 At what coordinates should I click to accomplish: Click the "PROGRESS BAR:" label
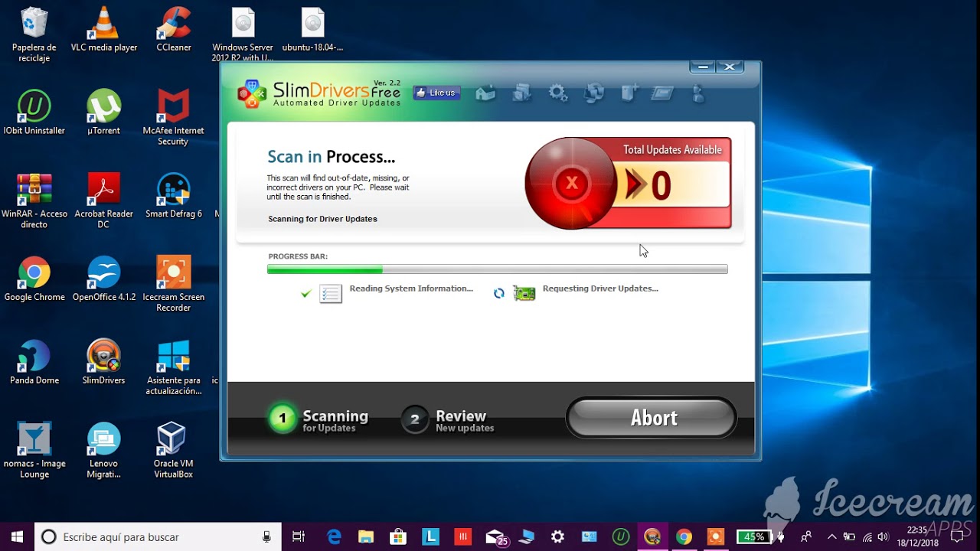pyautogui.click(x=298, y=256)
